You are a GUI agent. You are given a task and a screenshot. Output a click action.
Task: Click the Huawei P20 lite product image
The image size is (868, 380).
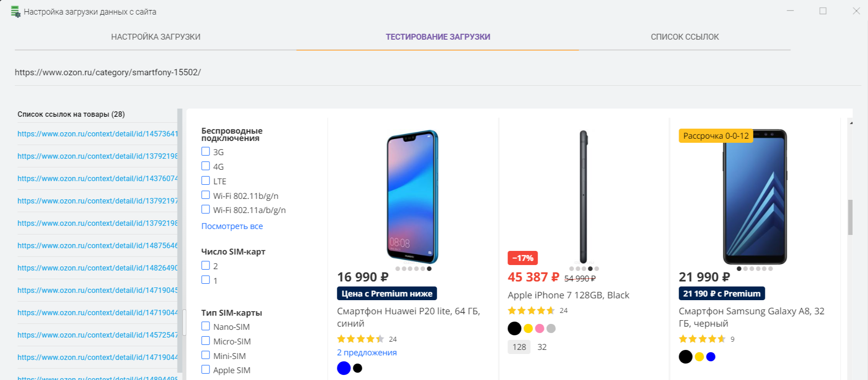click(412, 197)
